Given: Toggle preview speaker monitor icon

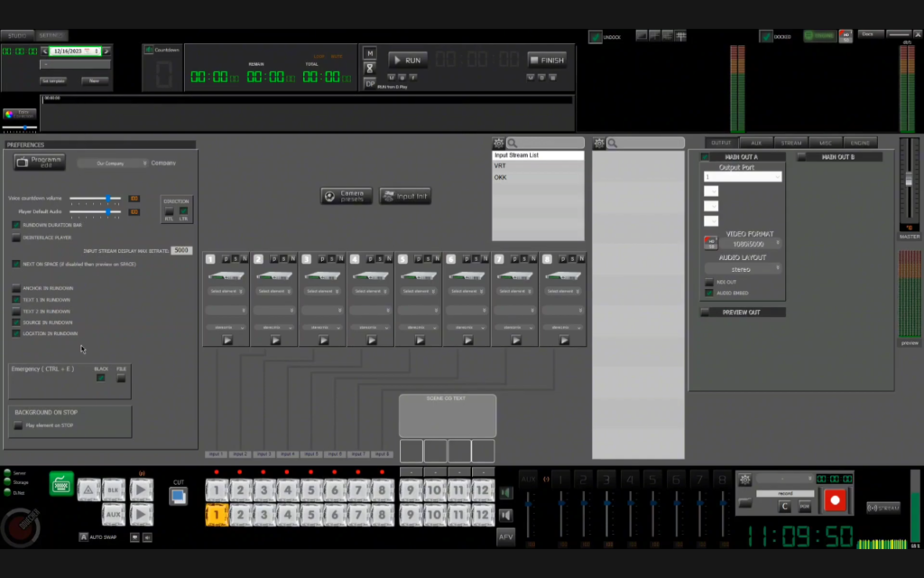Looking at the screenshot, I should [x=505, y=516].
